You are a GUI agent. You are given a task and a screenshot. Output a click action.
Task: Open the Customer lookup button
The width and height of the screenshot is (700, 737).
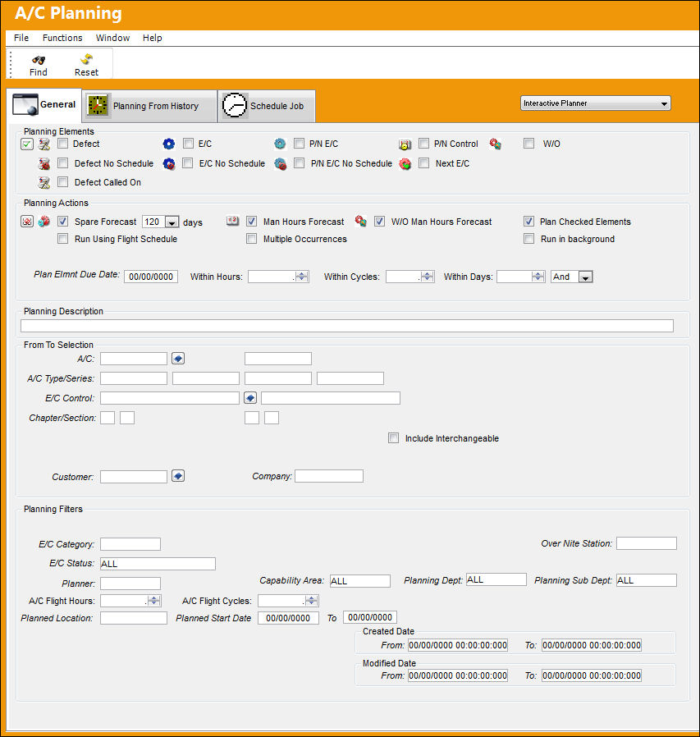178,476
